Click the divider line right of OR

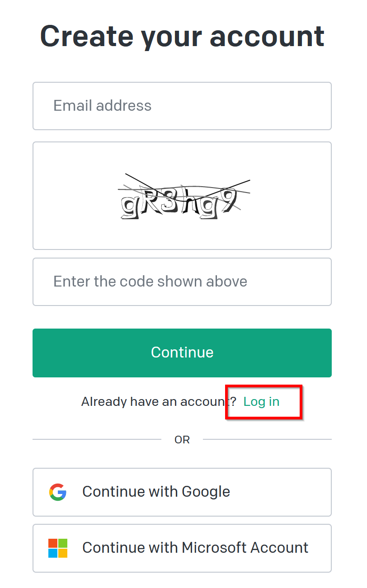267,439
